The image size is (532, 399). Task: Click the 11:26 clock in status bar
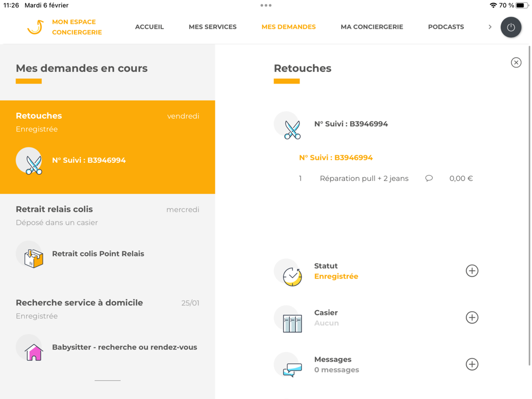tap(11, 5)
